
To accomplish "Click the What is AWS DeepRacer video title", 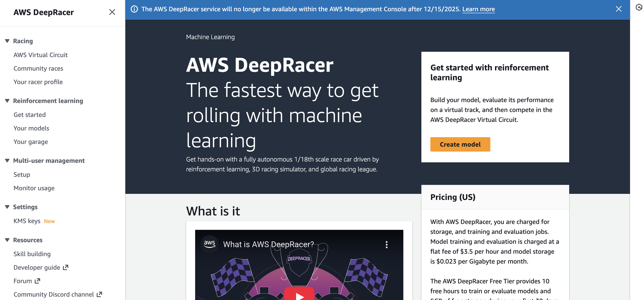I will click(x=268, y=244).
